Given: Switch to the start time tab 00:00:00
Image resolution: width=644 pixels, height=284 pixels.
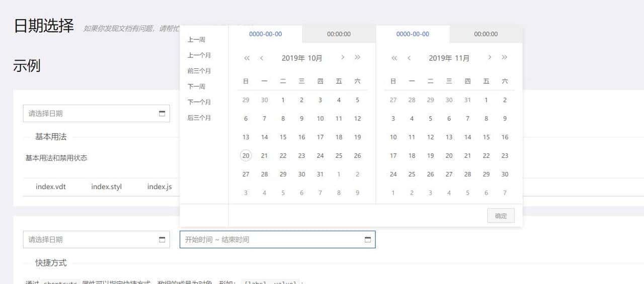Looking at the screenshot, I should coord(339,34).
